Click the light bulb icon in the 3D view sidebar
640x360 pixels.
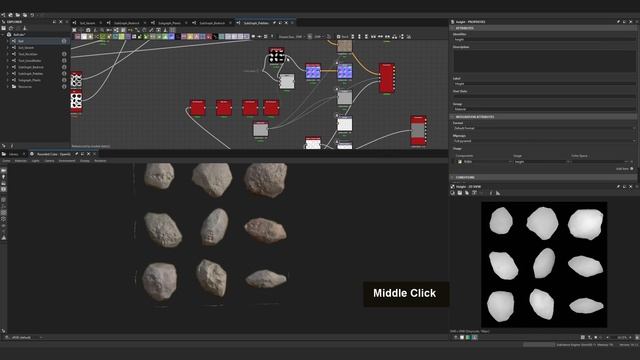(x=4, y=177)
